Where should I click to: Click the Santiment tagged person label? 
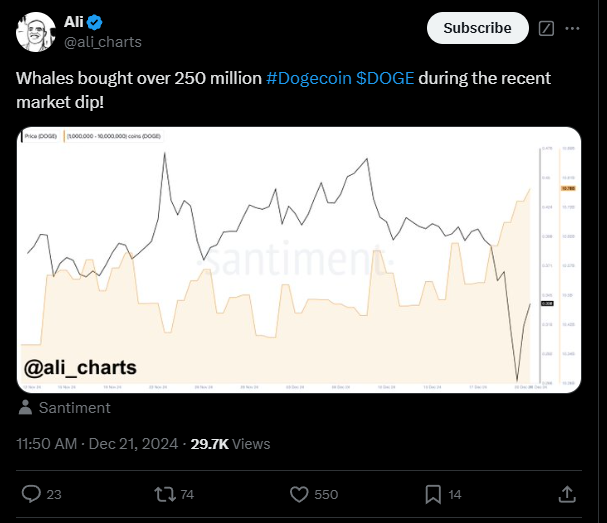tap(74, 408)
